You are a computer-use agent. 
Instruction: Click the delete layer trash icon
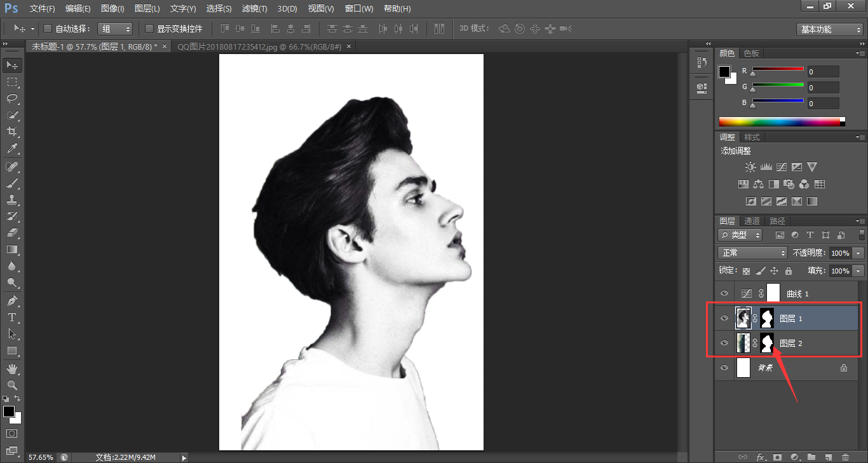[x=844, y=457]
